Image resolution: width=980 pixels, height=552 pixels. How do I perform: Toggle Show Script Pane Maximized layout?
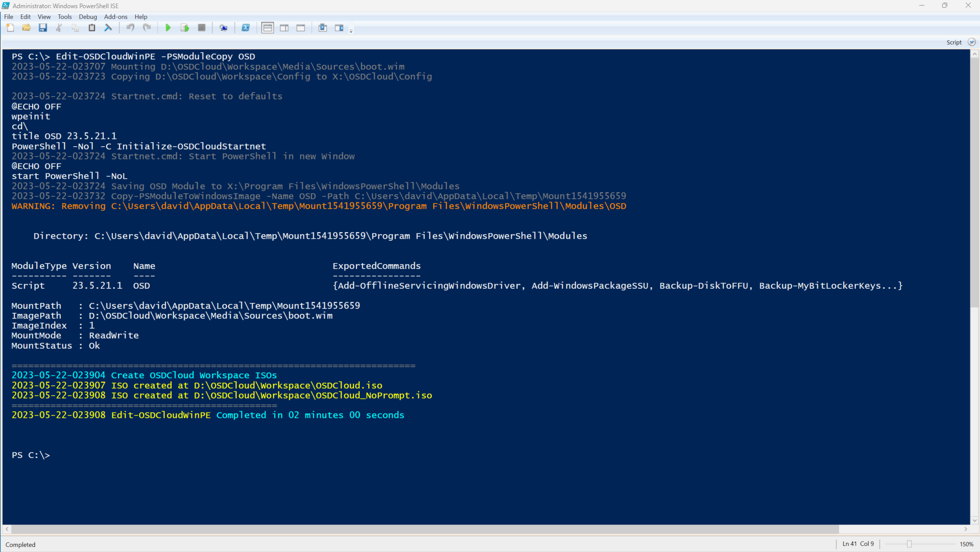click(x=301, y=28)
